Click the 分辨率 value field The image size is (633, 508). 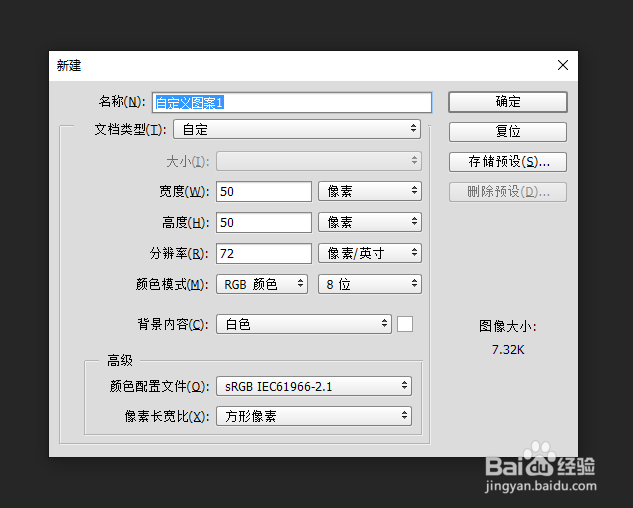[264, 254]
